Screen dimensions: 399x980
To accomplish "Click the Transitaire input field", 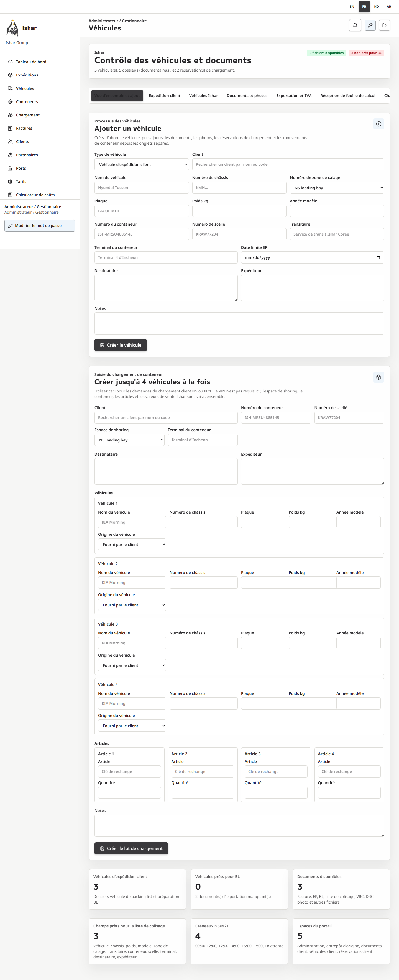I will pos(337,234).
